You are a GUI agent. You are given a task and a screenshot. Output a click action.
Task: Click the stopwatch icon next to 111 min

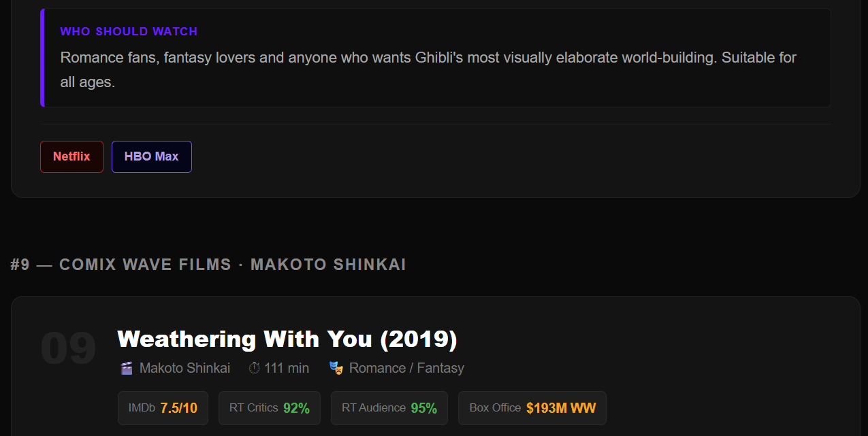(254, 367)
